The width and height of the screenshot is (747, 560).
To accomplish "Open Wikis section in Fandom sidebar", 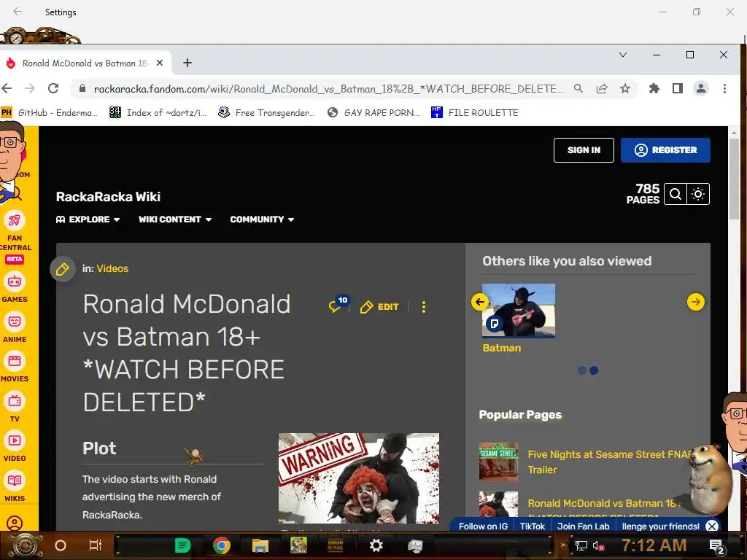I will coord(15,487).
